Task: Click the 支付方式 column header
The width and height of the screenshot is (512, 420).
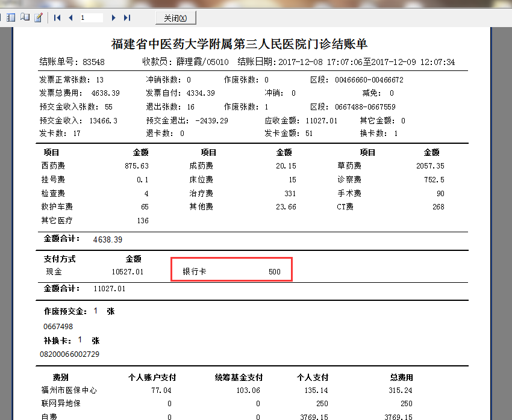Action: [x=60, y=259]
